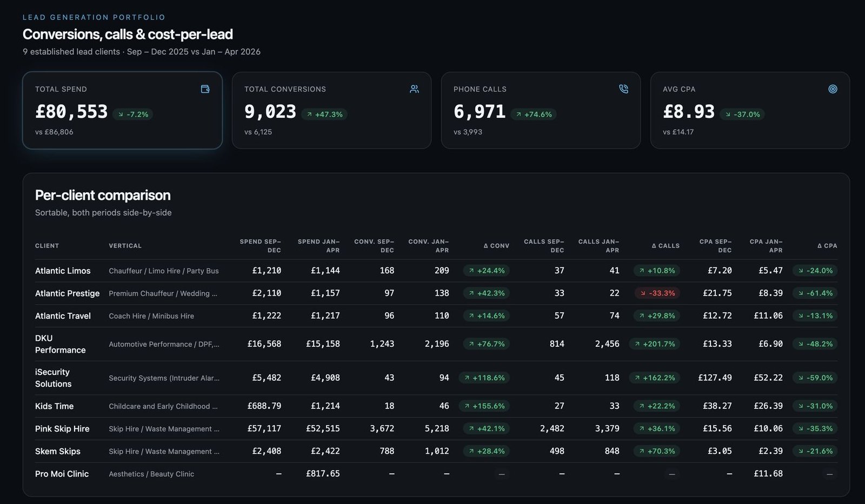This screenshot has width=865, height=504.
Task: Sort by CPA Jan–Apr column header
Action: [x=766, y=246]
